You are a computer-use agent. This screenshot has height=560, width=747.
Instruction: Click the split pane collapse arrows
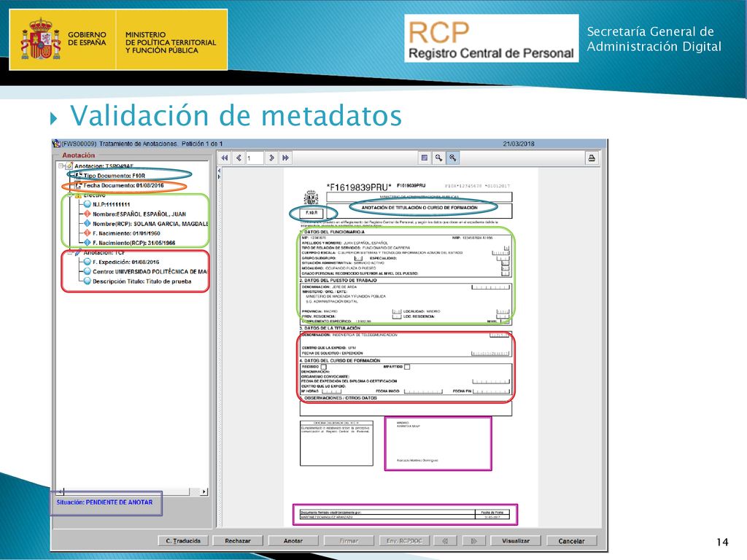click(x=219, y=174)
